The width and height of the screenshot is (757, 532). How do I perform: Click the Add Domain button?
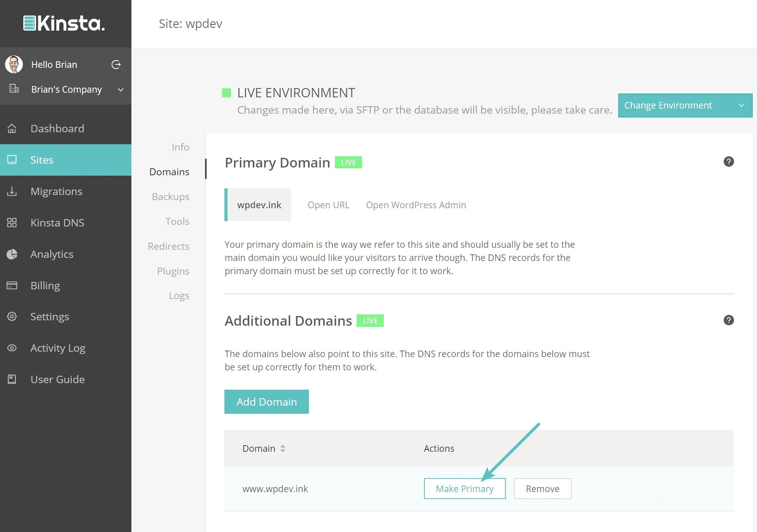(266, 402)
